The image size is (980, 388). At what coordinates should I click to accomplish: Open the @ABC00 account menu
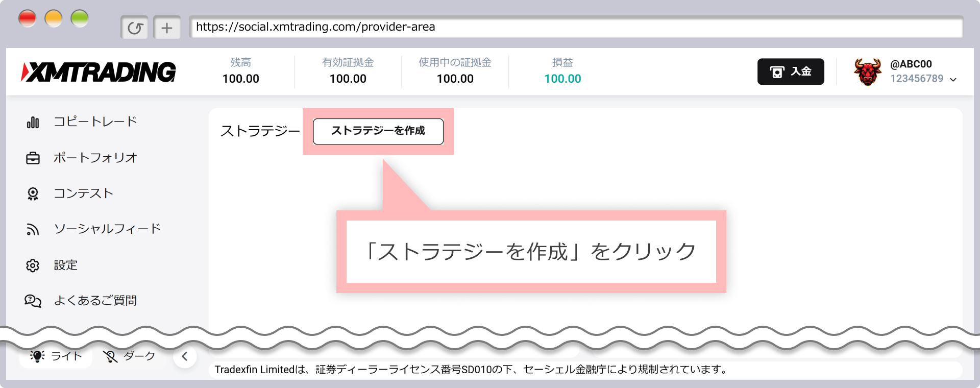pos(911,64)
